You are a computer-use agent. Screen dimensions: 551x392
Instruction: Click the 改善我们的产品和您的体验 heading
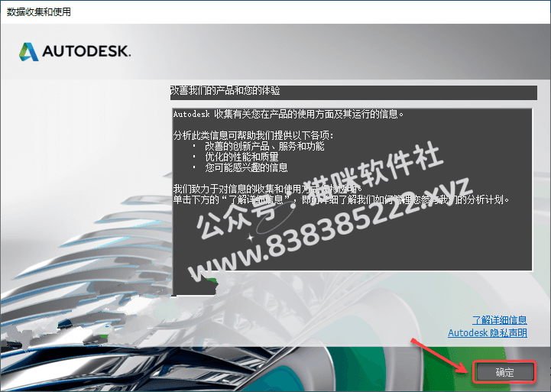click(225, 91)
